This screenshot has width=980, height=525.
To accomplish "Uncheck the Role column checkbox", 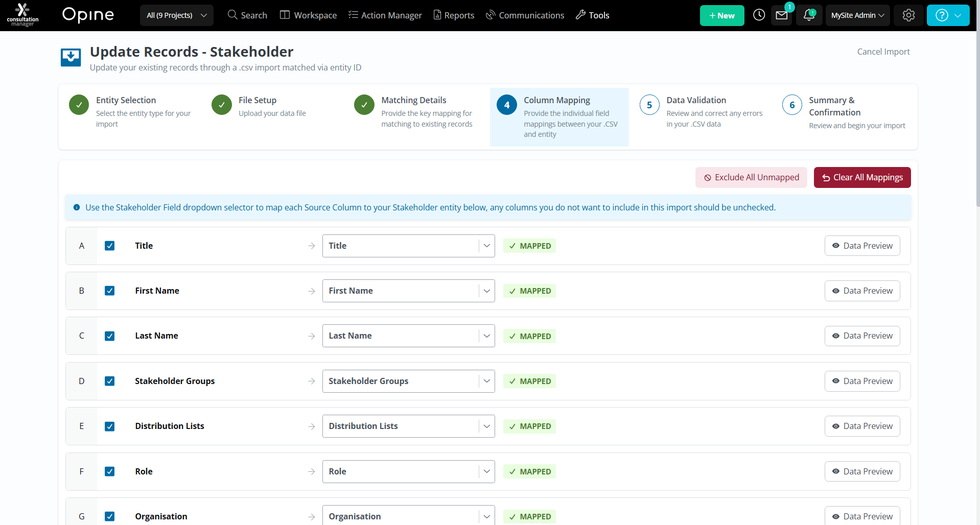I will (x=109, y=471).
